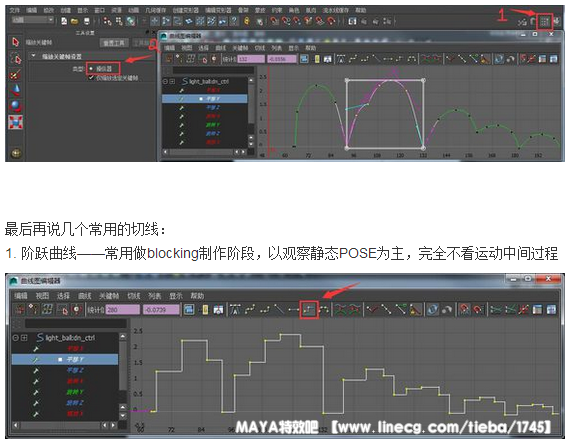Select the Rotate tool sphere icon in toolbox
The width and height of the screenshot is (585, 444).
point(15,106)
